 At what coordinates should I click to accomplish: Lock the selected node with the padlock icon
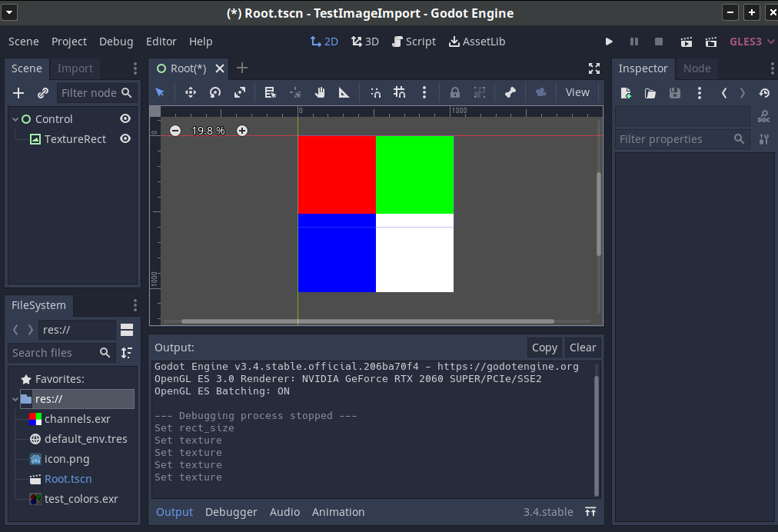click(x=454, y=92)
